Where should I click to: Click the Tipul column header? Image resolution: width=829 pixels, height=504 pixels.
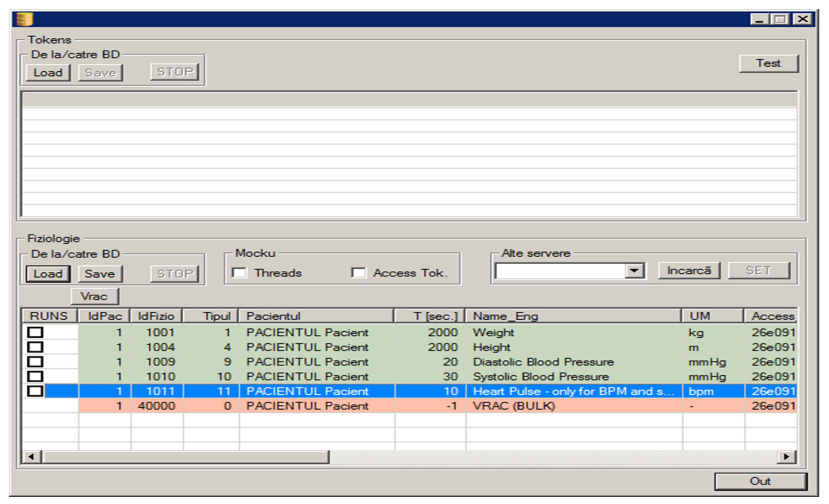[211, 316]
